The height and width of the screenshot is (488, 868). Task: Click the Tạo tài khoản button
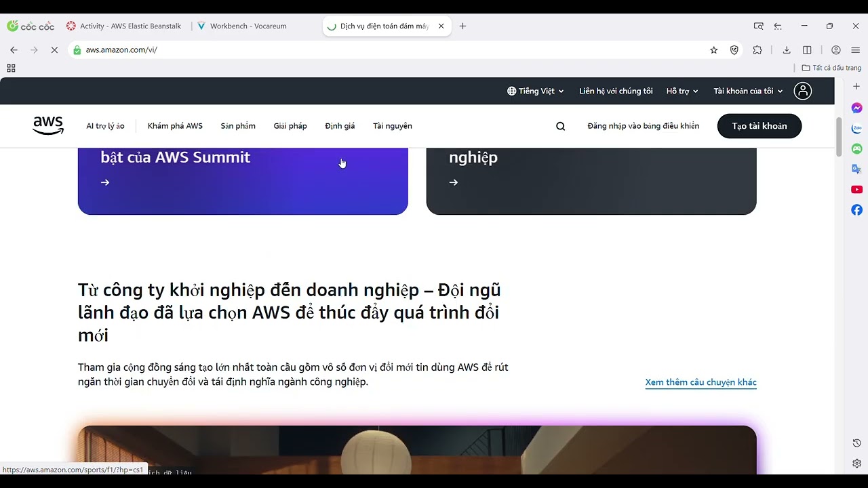[x=759, y=126]
